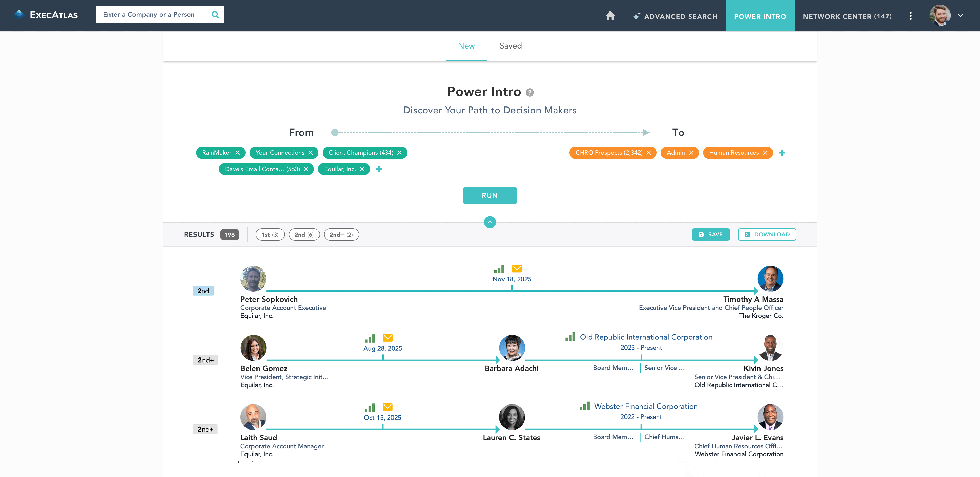This screenshot has width=980, height=477.
Task: Toggle the 2nd+ (2) results filter
Action: [341, 234]
